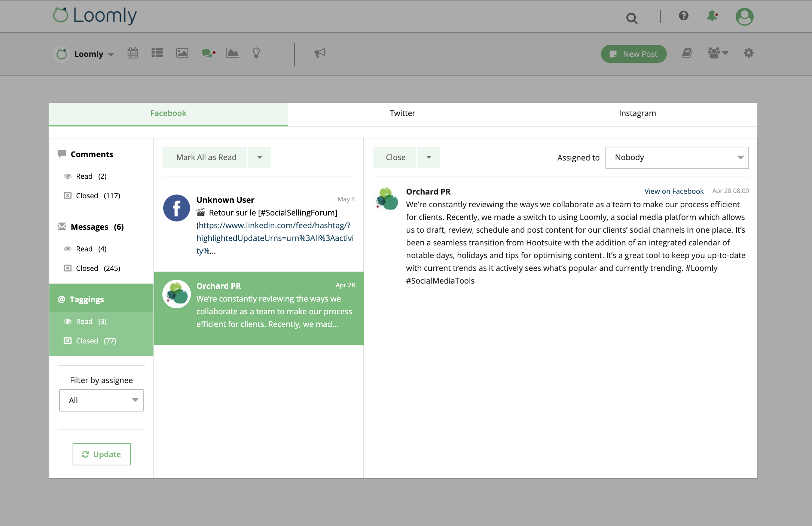812x526 pixels.
Task: Click the Taggings at-sign icon
Action: coord(61,299)
